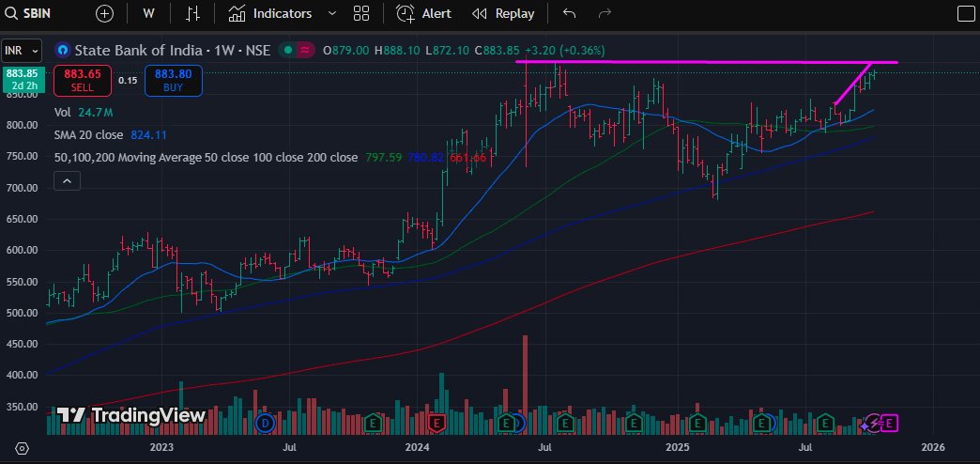The width and height of the screenshot is (980, 464).
Task: Click the 824.11 SMA value
Action: [148, 135]
